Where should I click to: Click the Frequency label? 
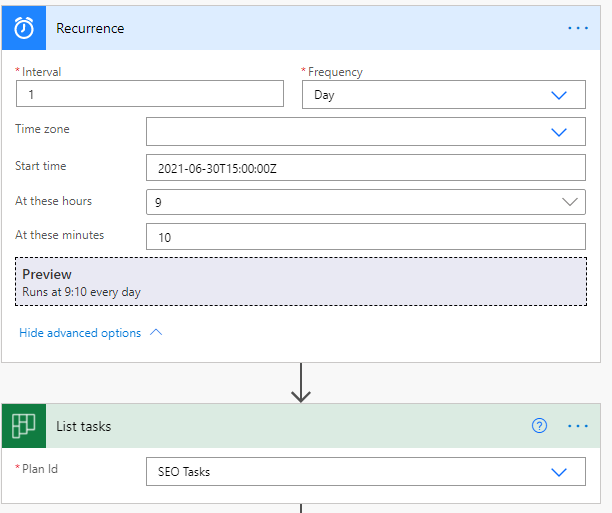[335, 72]
